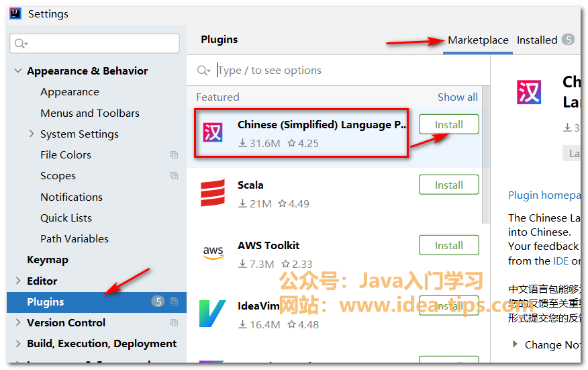Screen dimensions: 588x370
Task: Click the Plugins row badge 5
Action: 158,302
